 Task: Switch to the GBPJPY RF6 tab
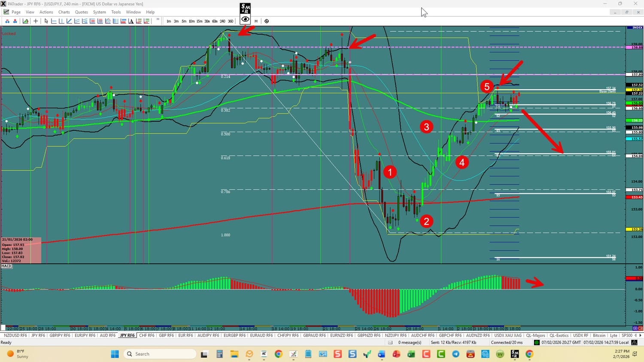(x=60, y=335)
